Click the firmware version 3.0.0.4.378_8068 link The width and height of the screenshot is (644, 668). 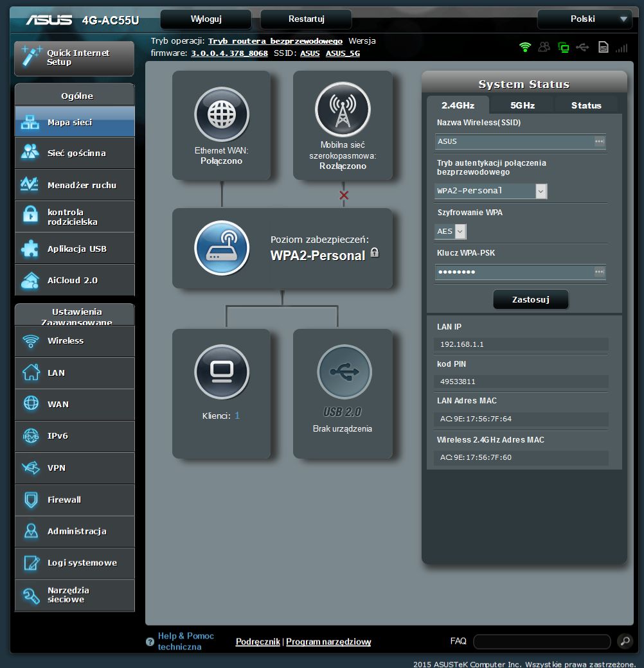tap(229, 53)
